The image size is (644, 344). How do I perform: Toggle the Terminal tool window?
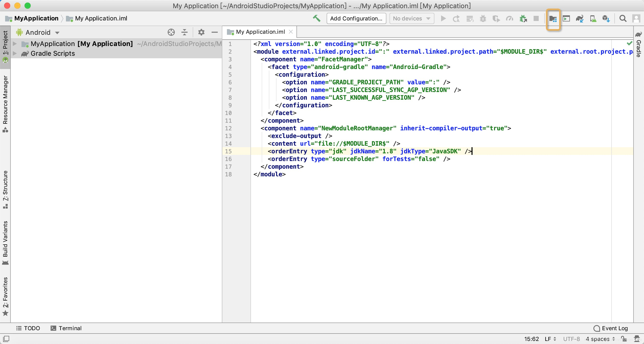point(66,328)
